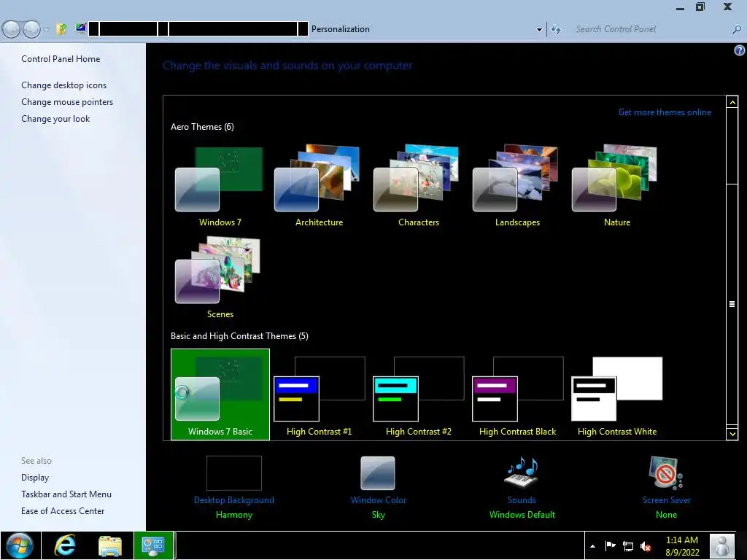Open Desktop Background settings icon
This screenshot has height=560, width=747.
(x=234, y=472)
